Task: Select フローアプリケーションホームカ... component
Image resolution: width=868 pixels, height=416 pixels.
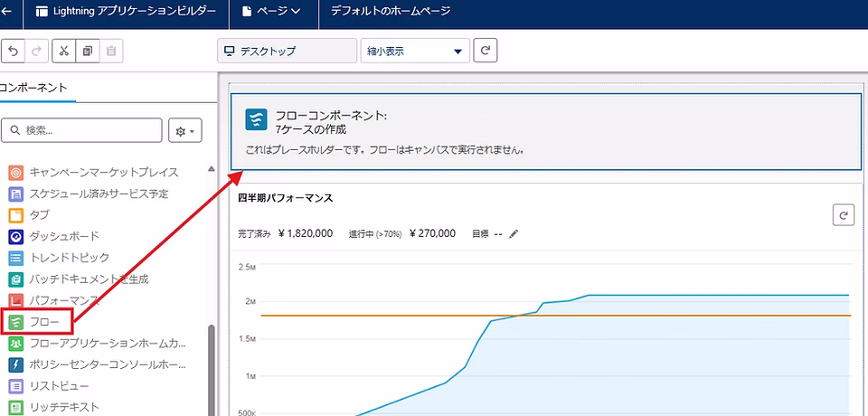Action: tap(98, 344)
